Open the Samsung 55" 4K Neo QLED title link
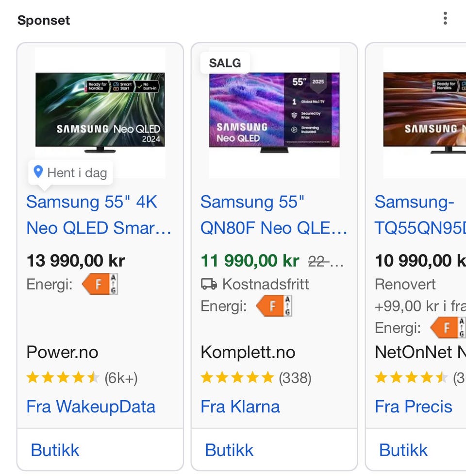Viewport: 466px width, 476px height. click(99, 215)
